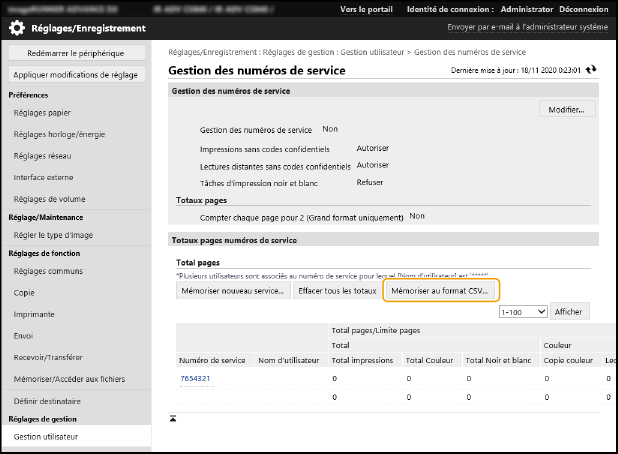Select Réglages papier in the sidebar
The height and width of the screenshot is (454, 618).
pyautogui.click(x=44, y=113)
